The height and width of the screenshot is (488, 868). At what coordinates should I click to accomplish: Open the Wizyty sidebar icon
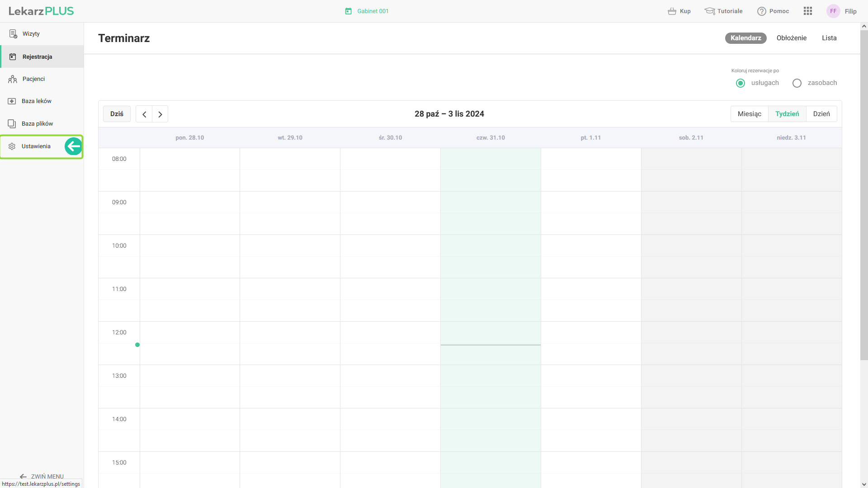(13, 34)
